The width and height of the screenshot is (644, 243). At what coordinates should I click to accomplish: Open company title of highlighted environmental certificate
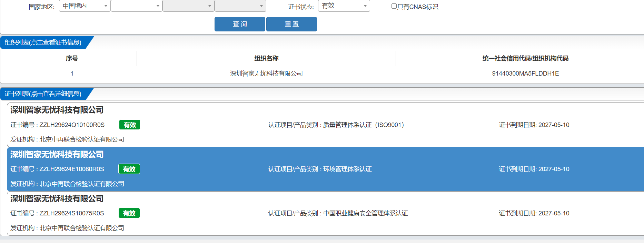point(57,154)
